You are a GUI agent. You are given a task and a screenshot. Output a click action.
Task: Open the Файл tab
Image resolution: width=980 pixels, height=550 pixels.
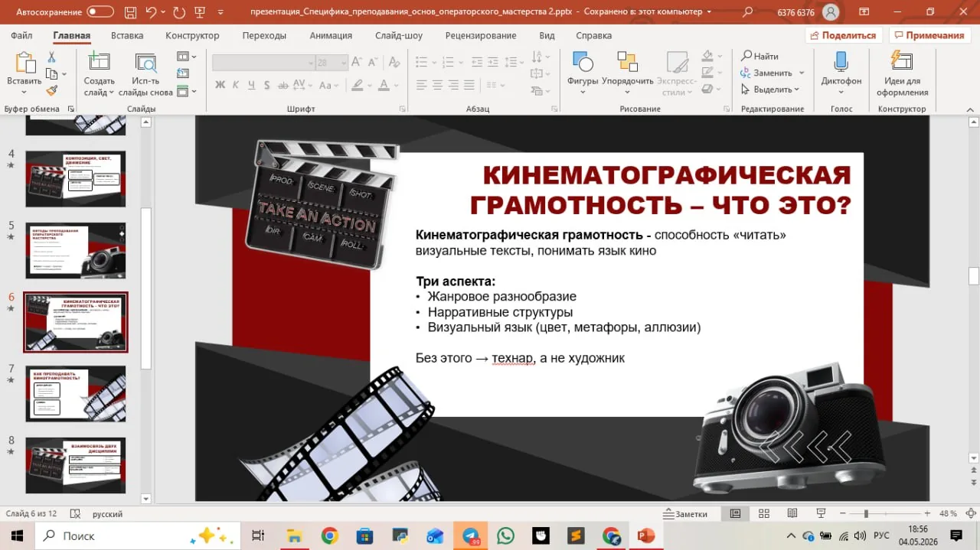(21, 36)
